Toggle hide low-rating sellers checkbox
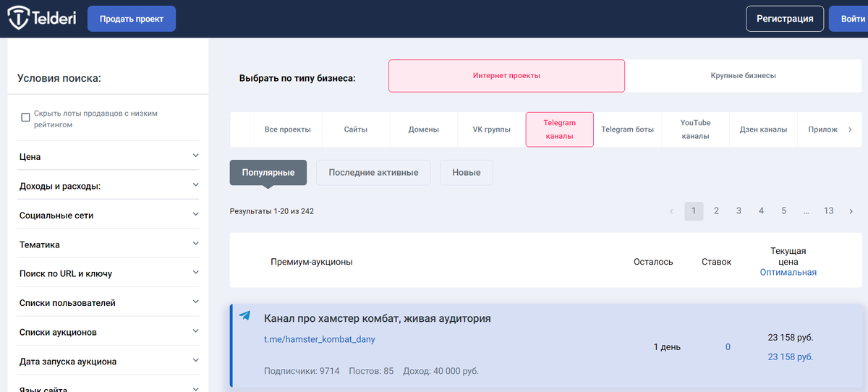Screen dimensions: 868x392 (x=25, y=117)
